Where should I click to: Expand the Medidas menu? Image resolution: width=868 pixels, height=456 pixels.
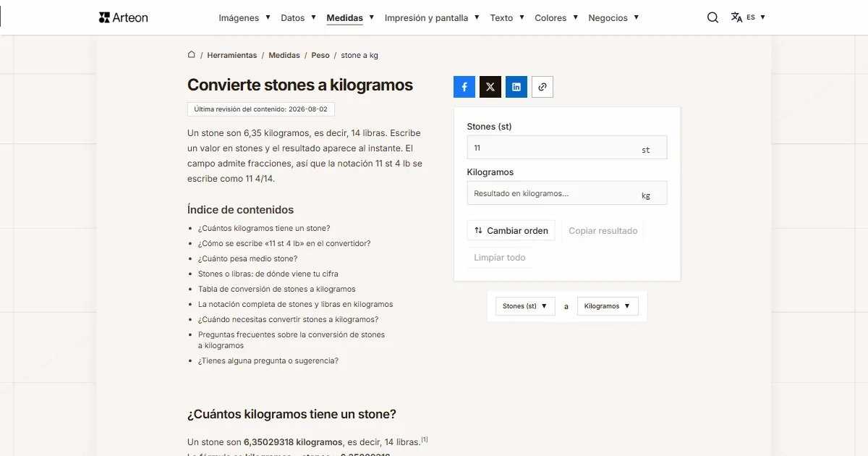[x=350, y=17]
